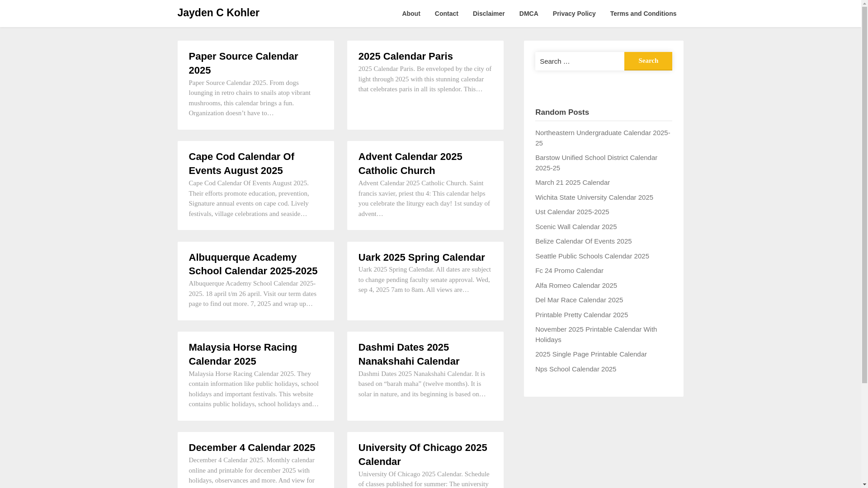Open 2025 Single Page Printable Calendar
The height and width of the screenshot is (488, 868).
(x=591, y=354)
